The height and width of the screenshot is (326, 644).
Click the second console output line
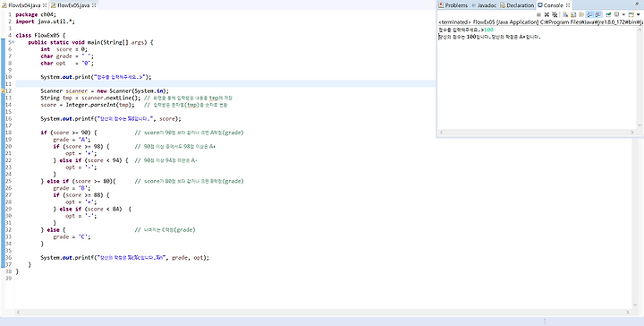[489, 37]
